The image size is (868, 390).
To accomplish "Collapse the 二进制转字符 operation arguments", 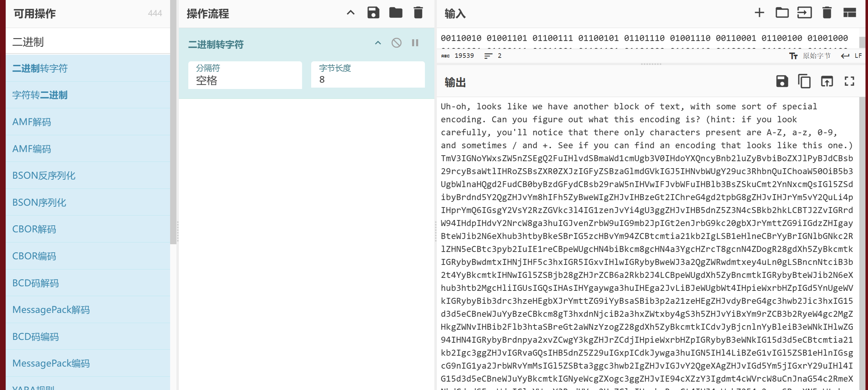I will coord(378,43).
